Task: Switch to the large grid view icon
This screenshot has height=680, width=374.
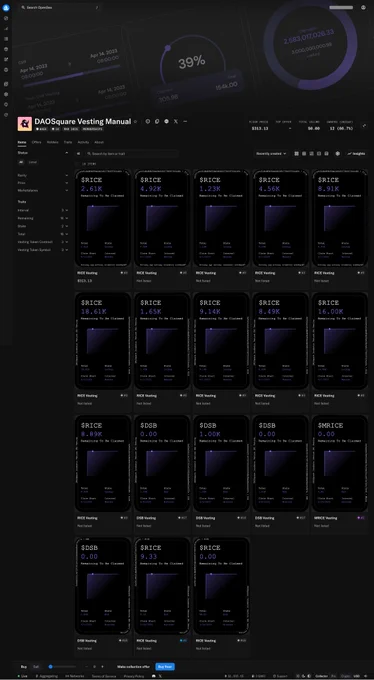Action: pos(296,154)
